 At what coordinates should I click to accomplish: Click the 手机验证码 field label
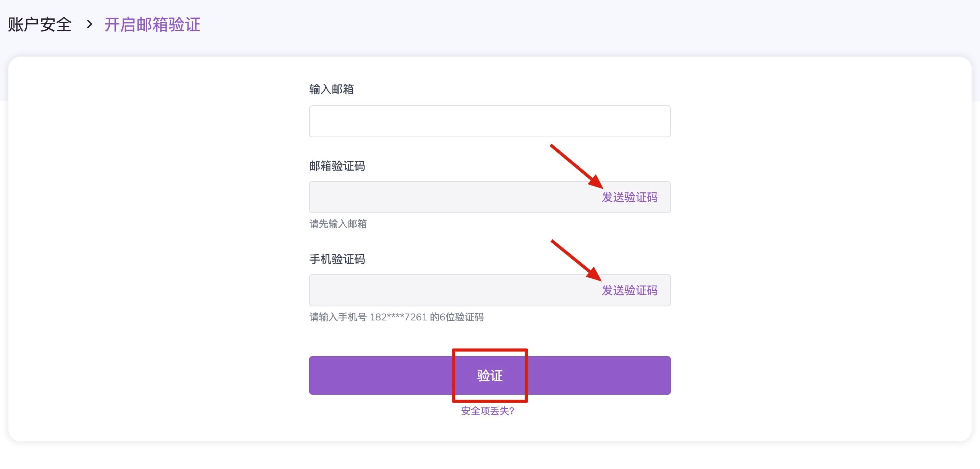[x=337, y=259]
